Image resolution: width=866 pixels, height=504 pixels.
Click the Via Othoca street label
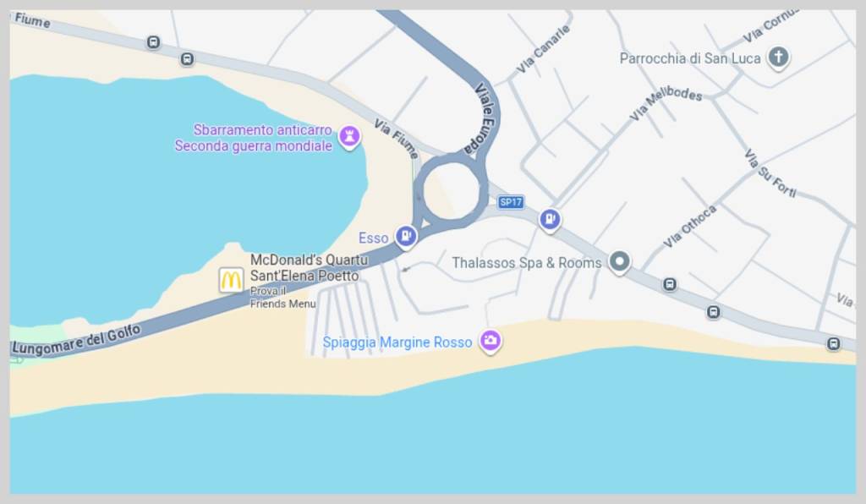pos(690,227)
